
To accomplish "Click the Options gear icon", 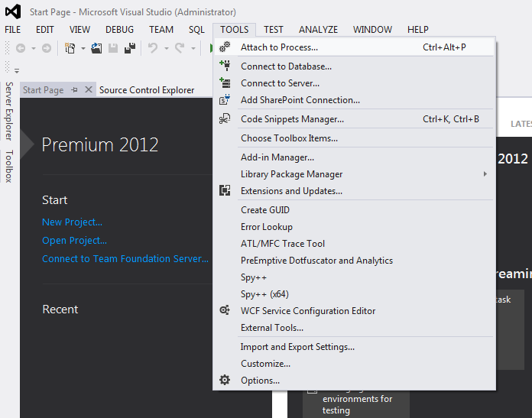I will click(x=225, y=380).
